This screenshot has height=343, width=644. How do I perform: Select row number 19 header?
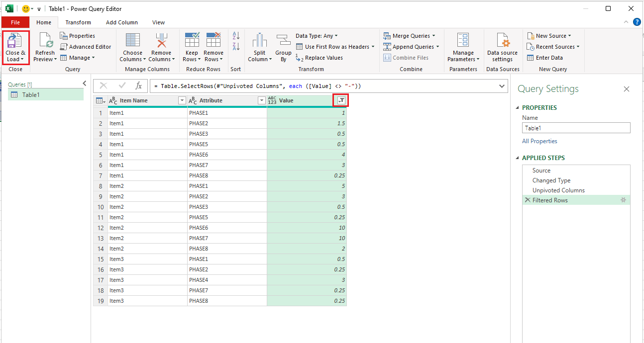coord(101,301)
